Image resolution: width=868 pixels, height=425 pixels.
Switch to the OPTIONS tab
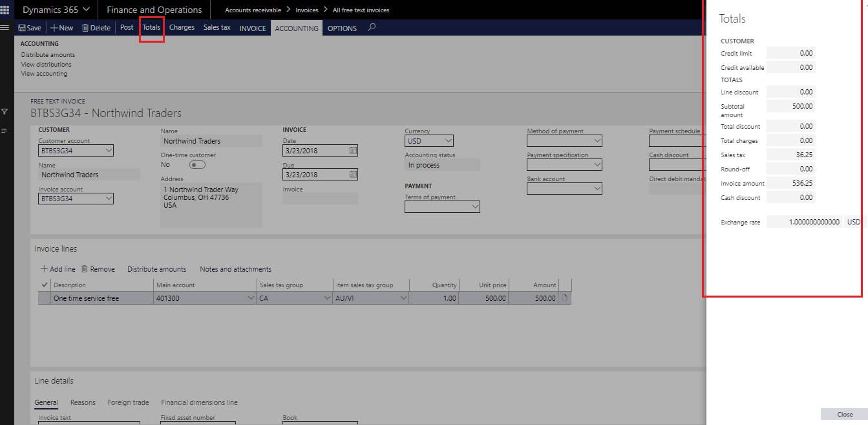(x=342, y=28)
